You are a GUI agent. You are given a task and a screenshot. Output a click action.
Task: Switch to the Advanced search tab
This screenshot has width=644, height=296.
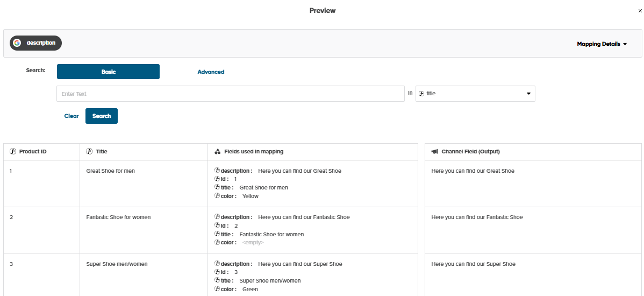point(211,72)
